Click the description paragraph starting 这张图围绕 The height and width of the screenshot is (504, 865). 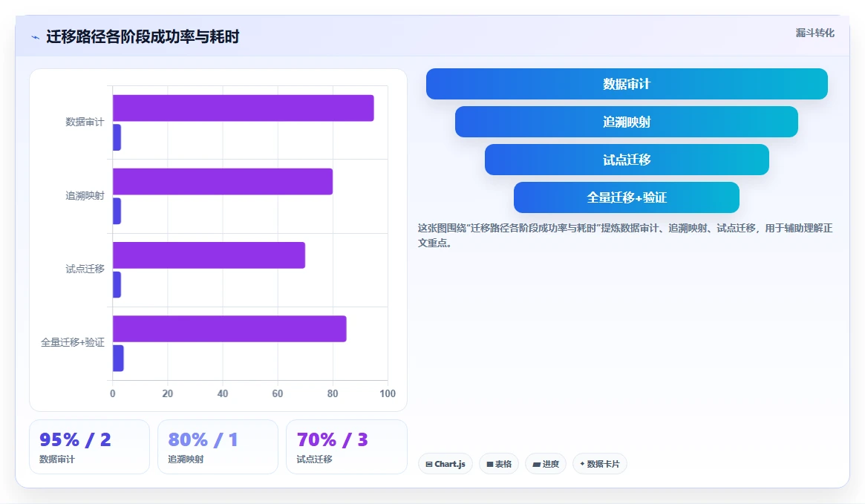[625, 235]
